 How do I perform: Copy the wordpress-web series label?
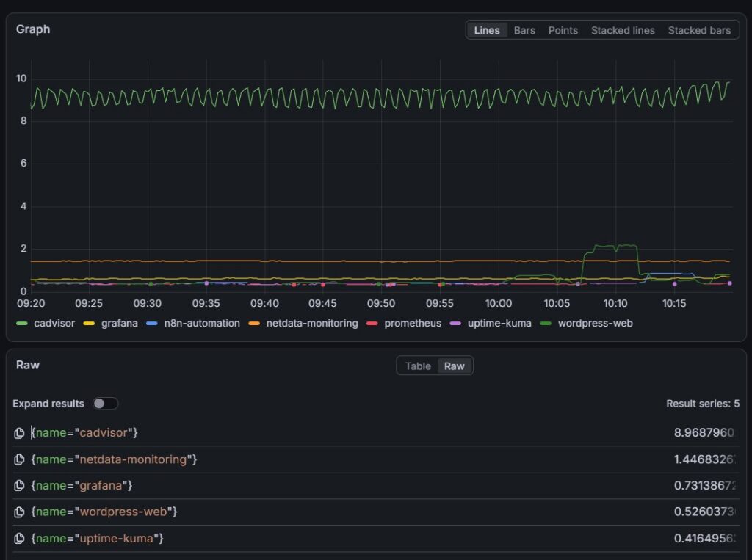pyautogui.click(x=19, y=512)
